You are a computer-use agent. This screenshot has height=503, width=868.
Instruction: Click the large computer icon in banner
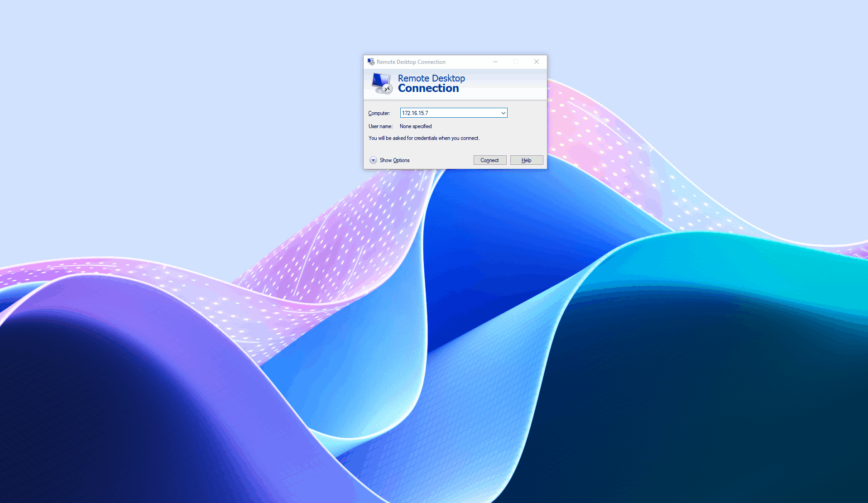[381, 83]
